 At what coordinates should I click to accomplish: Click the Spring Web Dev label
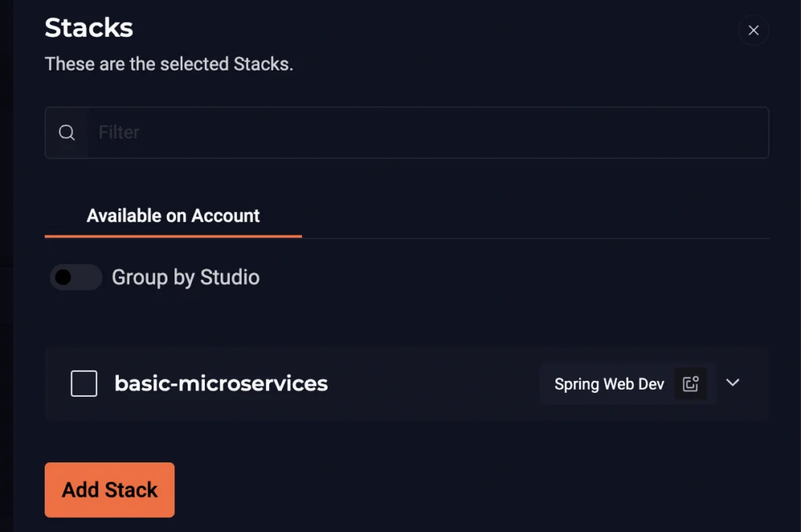[609, 384]
